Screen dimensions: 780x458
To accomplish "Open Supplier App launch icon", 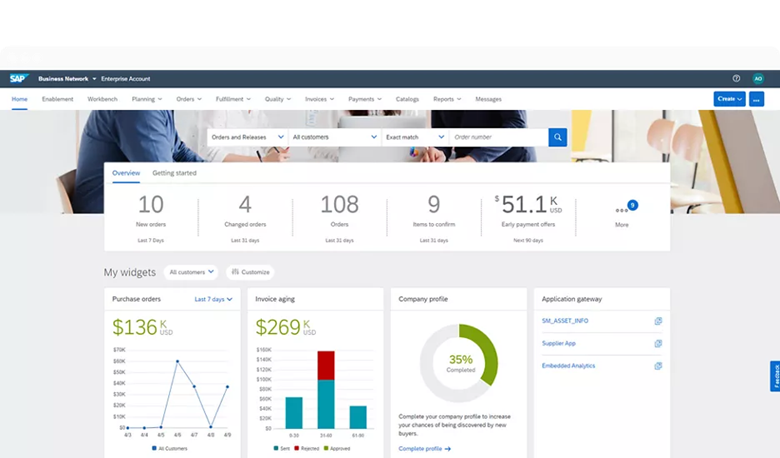I will [x=657, y=343].
